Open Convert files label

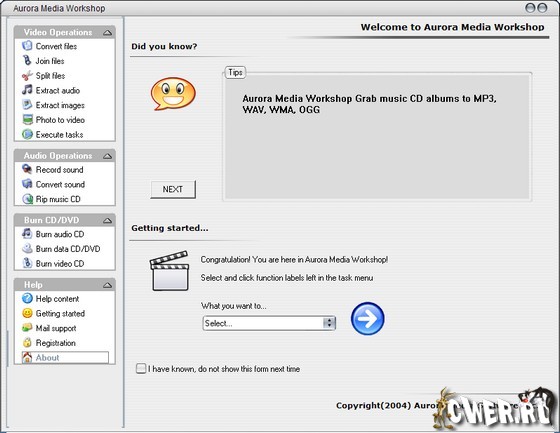click(x=56, y=46)
